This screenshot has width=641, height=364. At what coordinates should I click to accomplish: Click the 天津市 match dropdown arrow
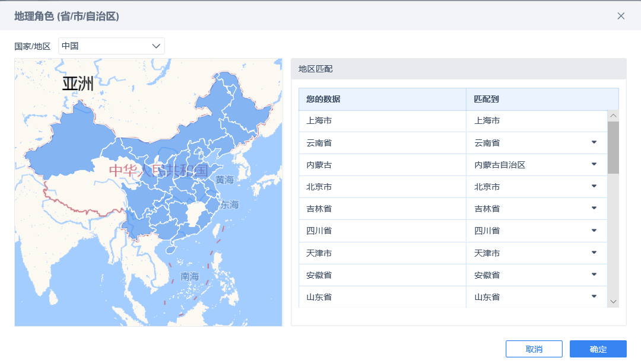point(594,253)
